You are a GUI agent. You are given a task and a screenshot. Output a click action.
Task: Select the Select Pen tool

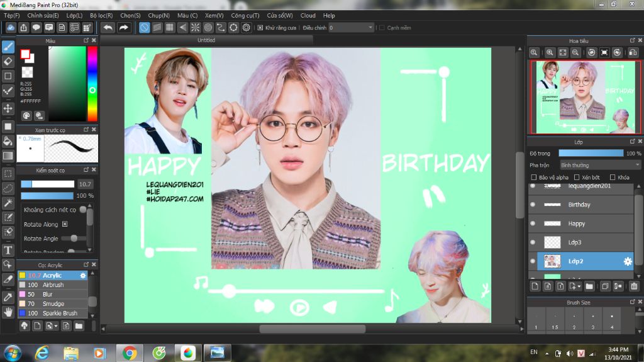8,218
